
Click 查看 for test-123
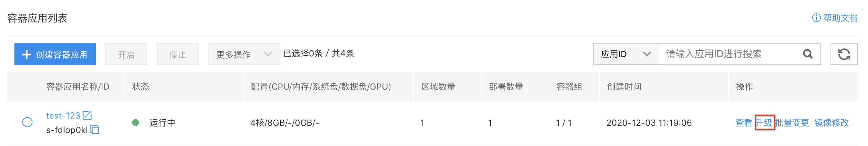click(744, 123)
